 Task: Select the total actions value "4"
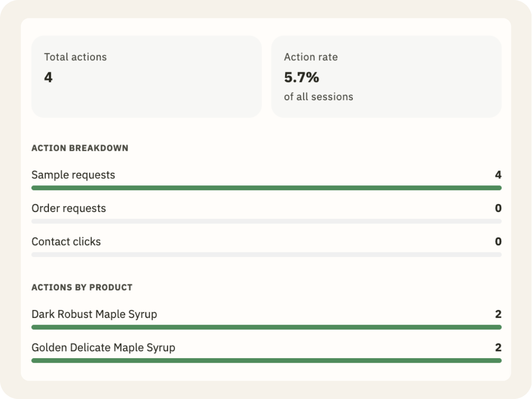pos(48,78)
